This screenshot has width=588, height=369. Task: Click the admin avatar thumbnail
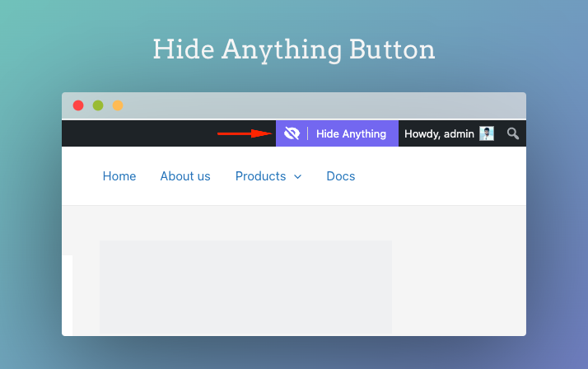coord(487,133)
